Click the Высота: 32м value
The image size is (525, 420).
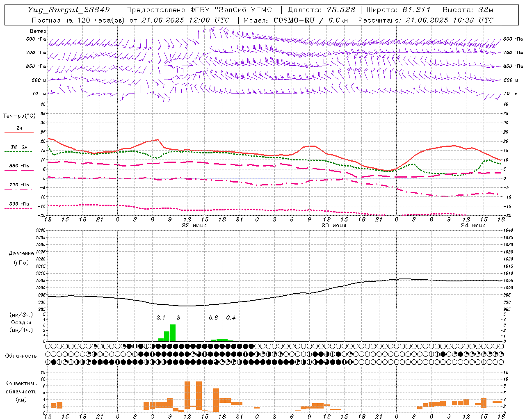tap(468, 10)
